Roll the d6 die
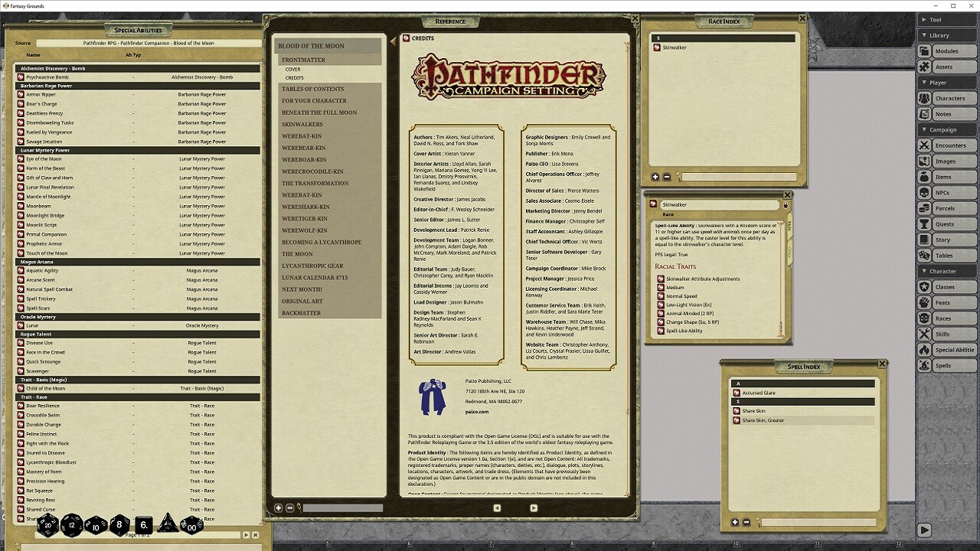The height and width of the screenshot is (551, 980). (x=142, y=527)
